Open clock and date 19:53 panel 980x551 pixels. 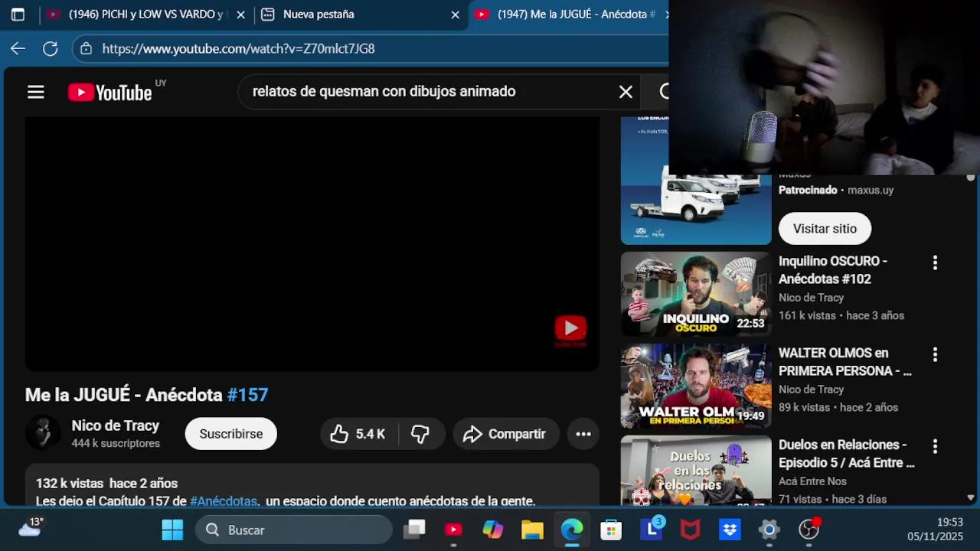[x=936, y=530]
